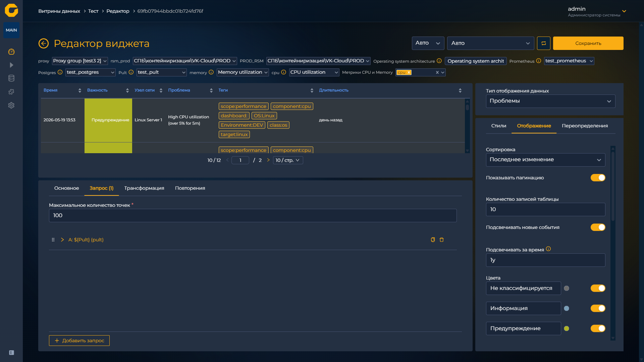Open the database sidebar icon
This screenshot has height=362, width=644.
point(11,78)
